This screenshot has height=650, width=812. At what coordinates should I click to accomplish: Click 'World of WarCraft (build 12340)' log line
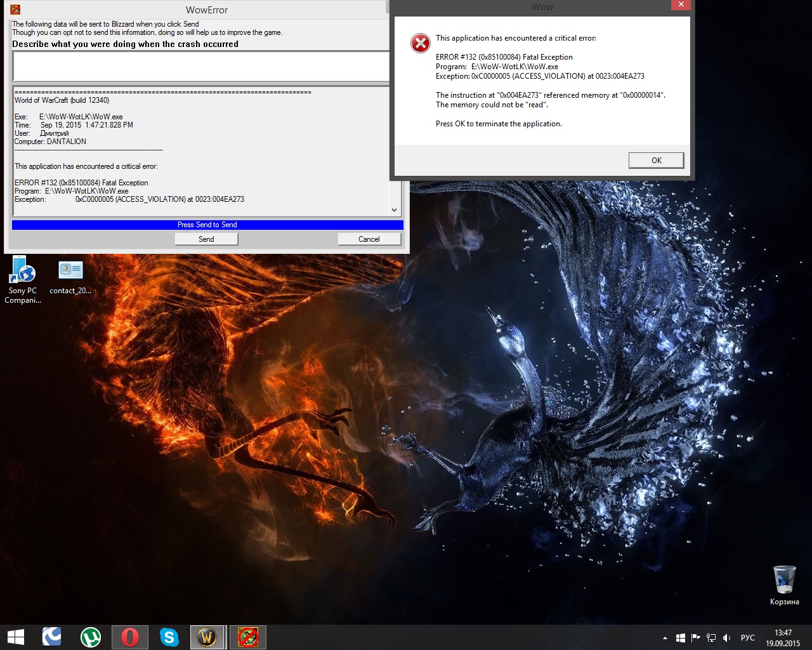[x=62, y=100]
